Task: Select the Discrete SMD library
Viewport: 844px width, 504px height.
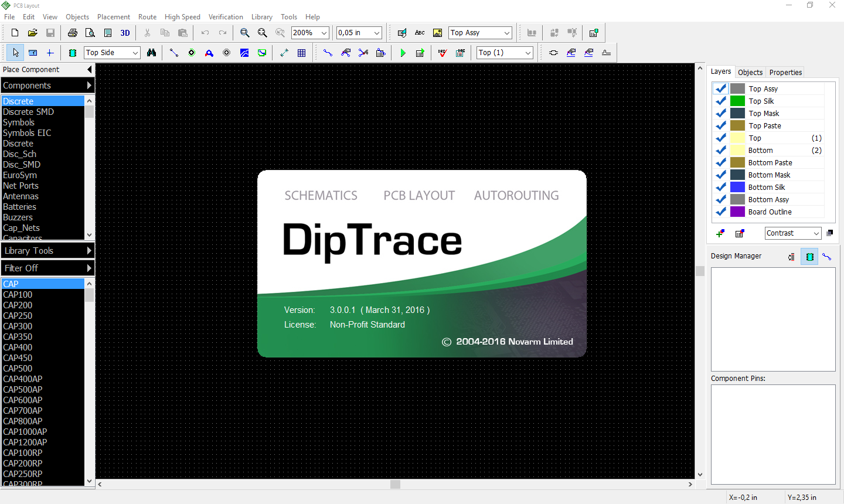Action: [x=43, y=112]
